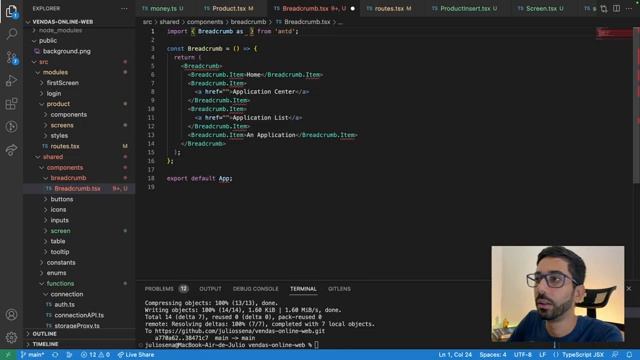Image resolution: width=640 pixels, height=360 pixels.
Task: Switch to routes.tsx editor tab
Action: point(393,8)
